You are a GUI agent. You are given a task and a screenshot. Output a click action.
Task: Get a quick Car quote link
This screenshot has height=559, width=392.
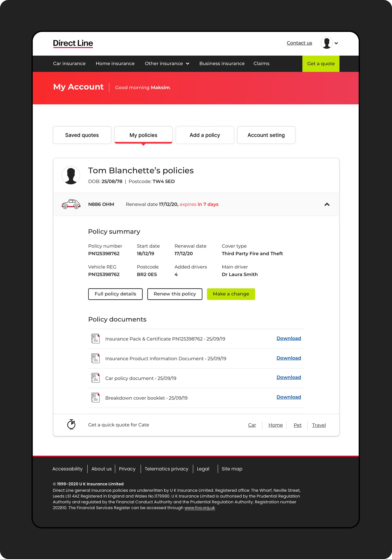[252, 425]
